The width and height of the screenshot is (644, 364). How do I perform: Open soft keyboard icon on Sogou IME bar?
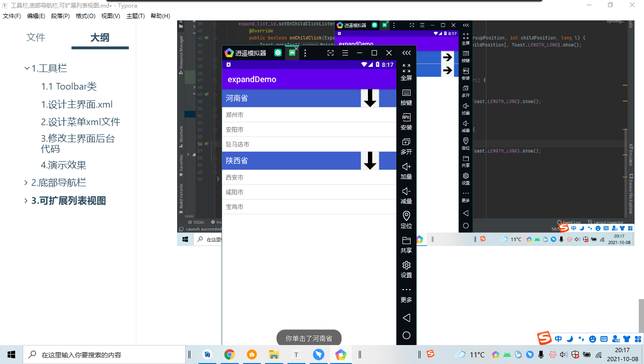click(604, 339)
